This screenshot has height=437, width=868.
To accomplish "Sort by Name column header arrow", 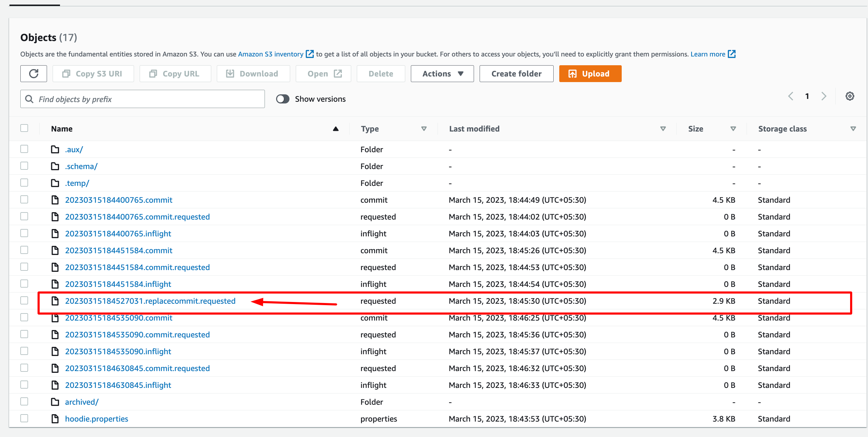I will (335, 129).
